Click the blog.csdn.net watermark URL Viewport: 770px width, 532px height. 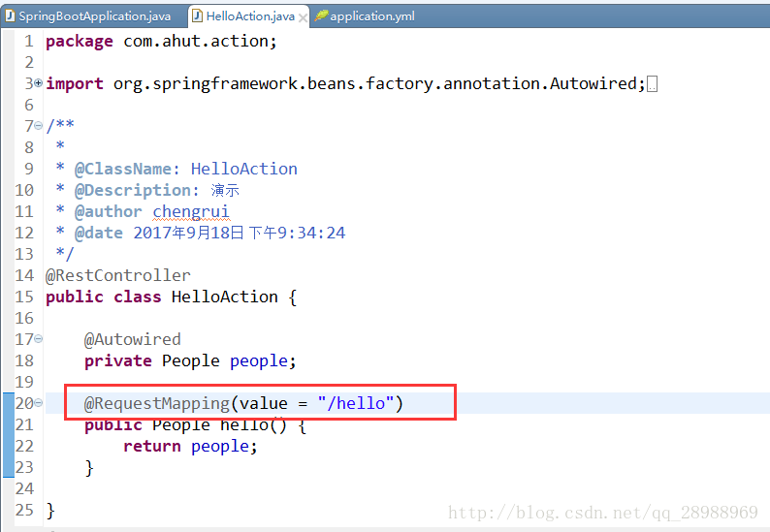602,513
